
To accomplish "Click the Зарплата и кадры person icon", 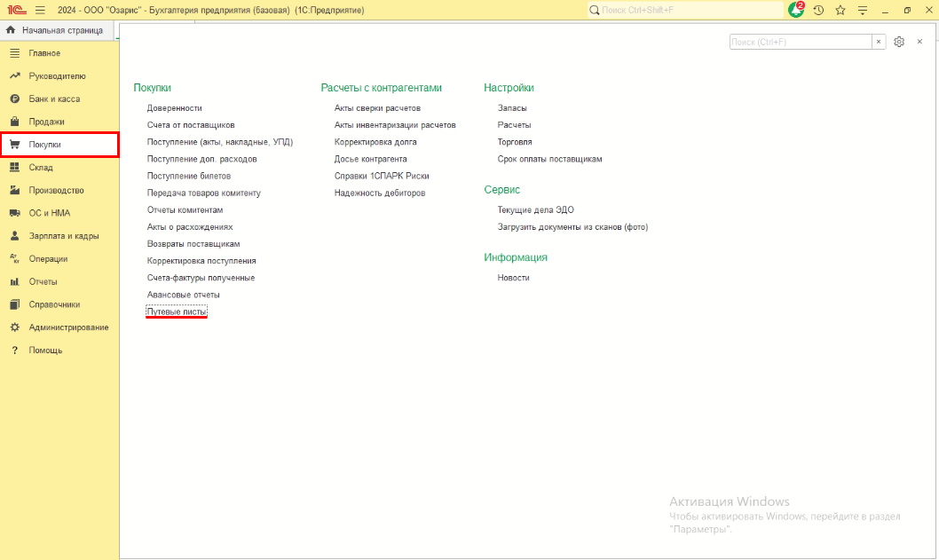I will pyautogui.click(x=14, y=236).
